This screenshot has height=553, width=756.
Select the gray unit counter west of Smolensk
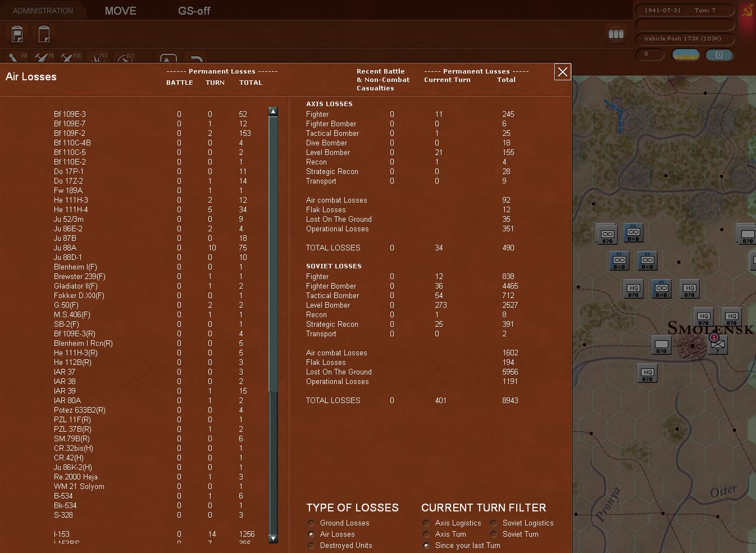pyautogui.click(x=661, y=345)
